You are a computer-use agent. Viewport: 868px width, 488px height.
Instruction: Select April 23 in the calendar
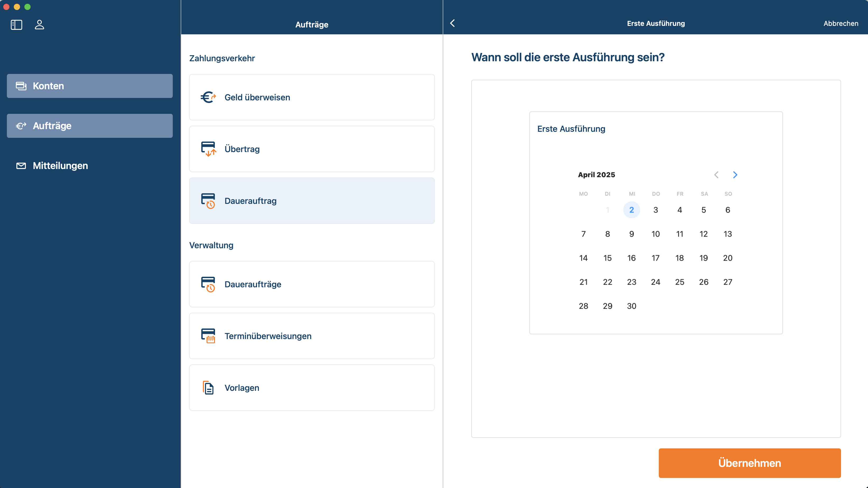632,282
